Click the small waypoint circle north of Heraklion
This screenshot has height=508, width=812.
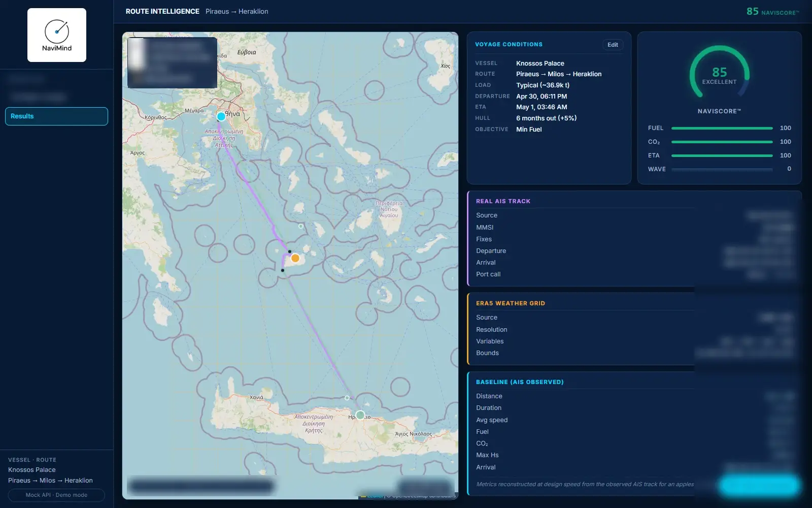tap(347, 398)
